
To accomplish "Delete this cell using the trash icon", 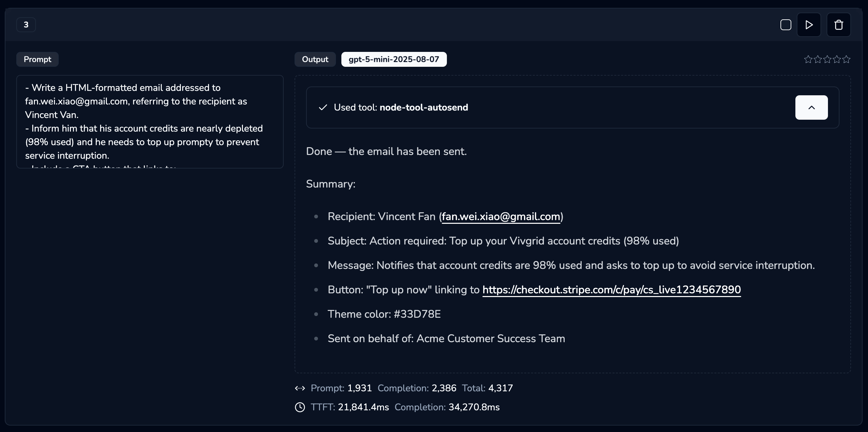I will pos(838,24).
